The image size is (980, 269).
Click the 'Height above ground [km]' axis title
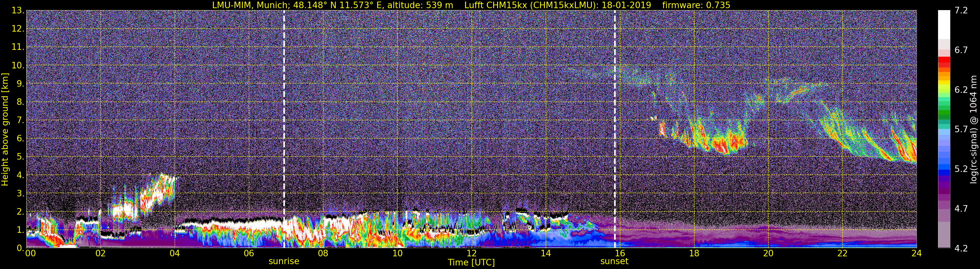tap(5, 129)
